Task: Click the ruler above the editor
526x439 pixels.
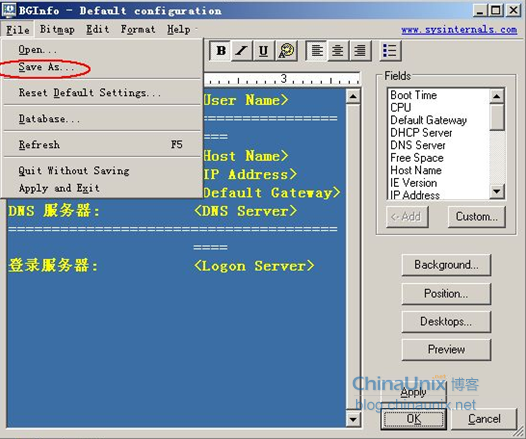Action: click(282, 79)
